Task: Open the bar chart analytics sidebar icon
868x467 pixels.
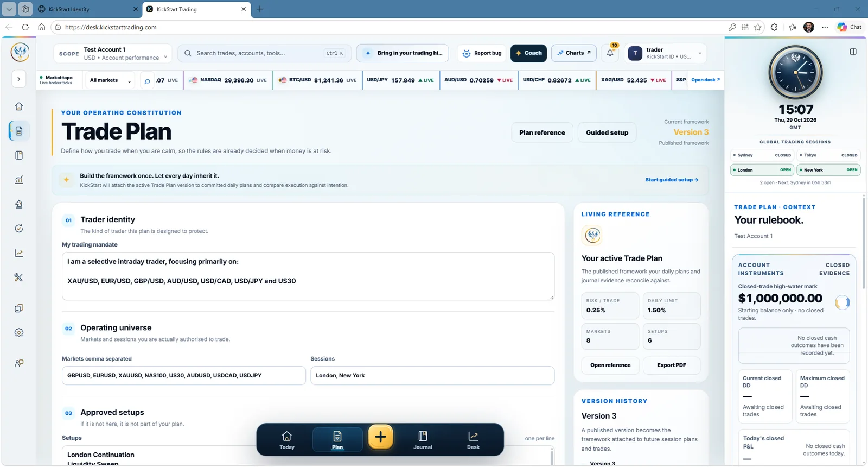Action: tap(19, 180)
